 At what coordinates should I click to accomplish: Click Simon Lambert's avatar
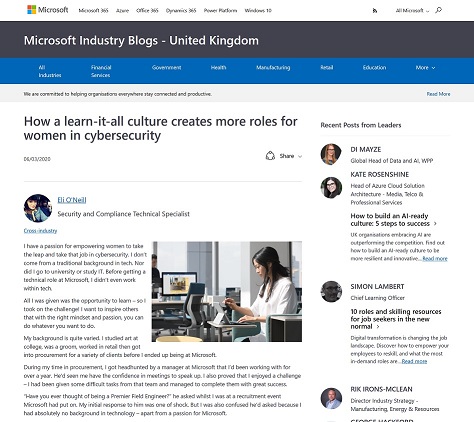331,292
